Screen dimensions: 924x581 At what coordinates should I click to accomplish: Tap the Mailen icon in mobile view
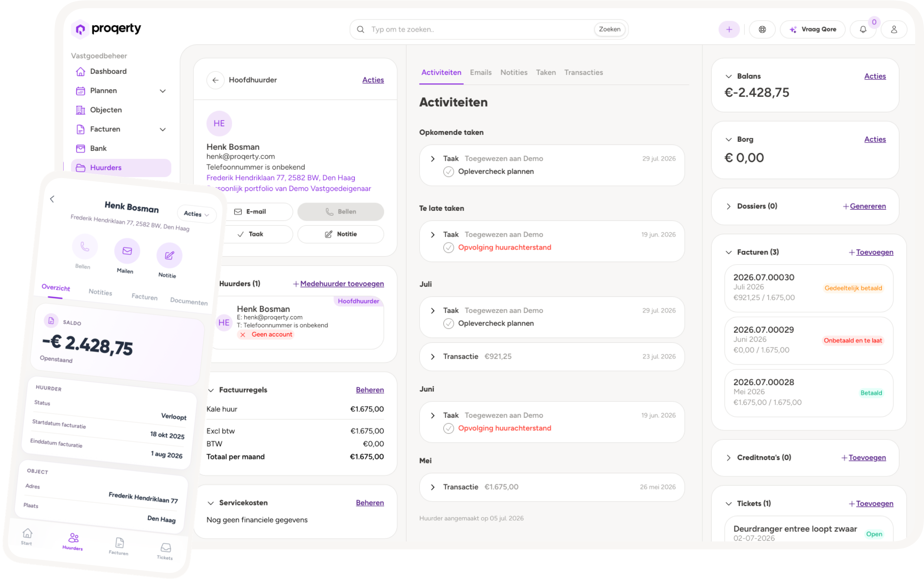click(x=127, y=251)
